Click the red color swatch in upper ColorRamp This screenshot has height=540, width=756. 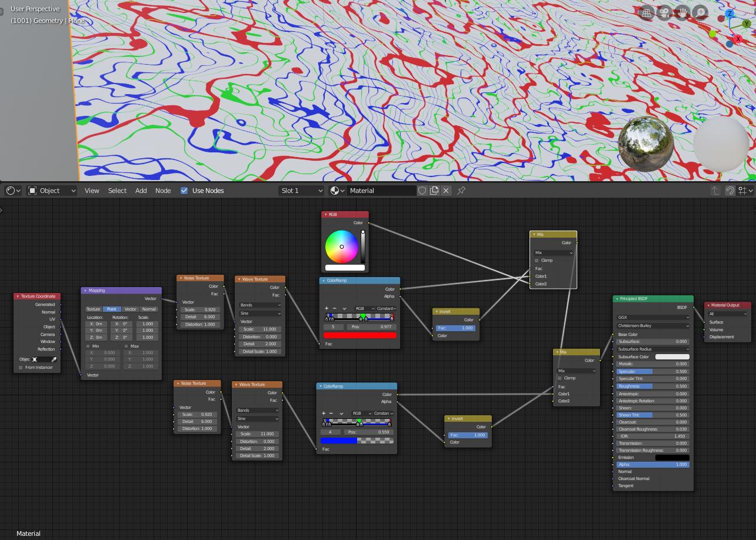pos(360,335)
